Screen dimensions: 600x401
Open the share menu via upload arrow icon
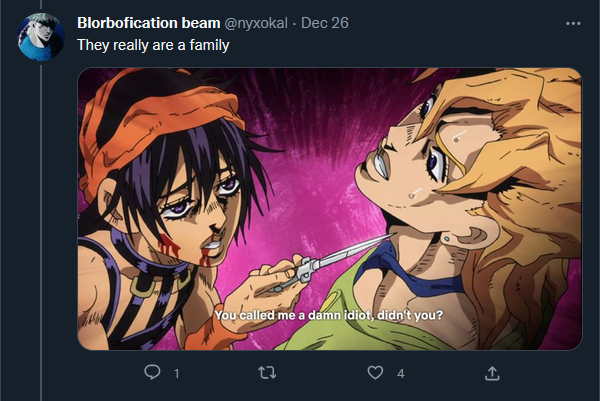(x=492, y=373)
